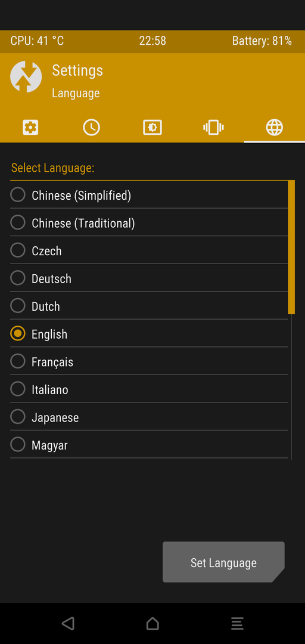Open the screen brightness settings tab
Image resolution: width=305 pixels, height=644 pixels.
pyautogui.click(x=152, y=128)
